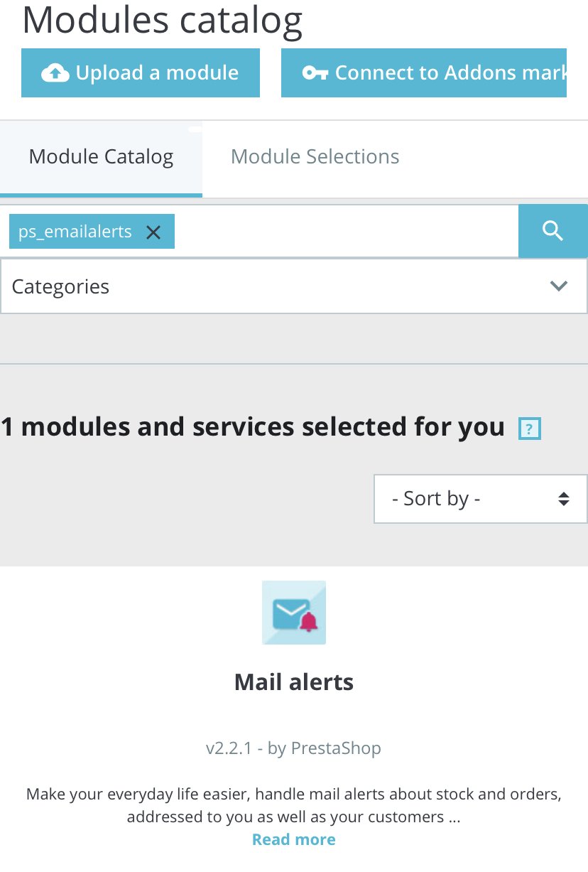Switch to the Module Selections tab
Screen dimensions: 588x872
pyautogui.click(x=315, y=157)
